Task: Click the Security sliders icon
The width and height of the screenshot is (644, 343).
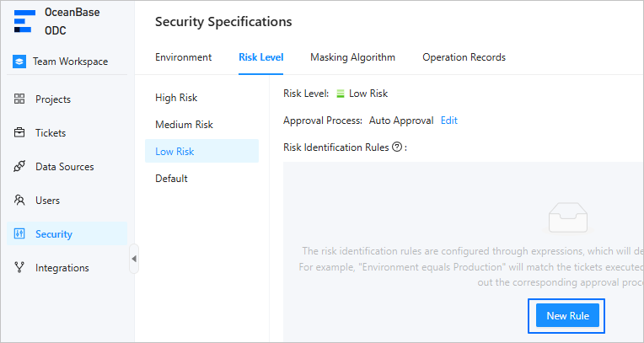Action: pos(19,234)
